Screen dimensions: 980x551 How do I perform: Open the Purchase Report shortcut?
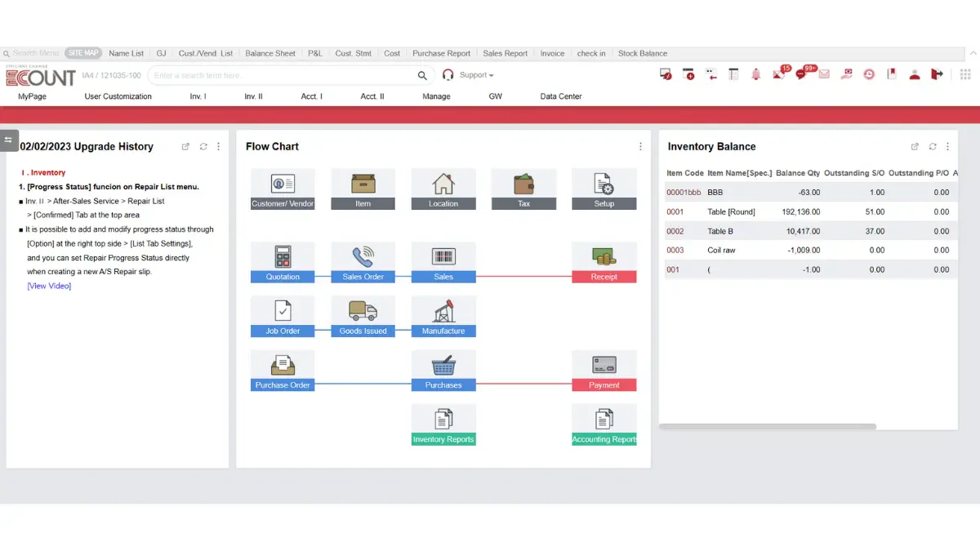pos(441,53)
